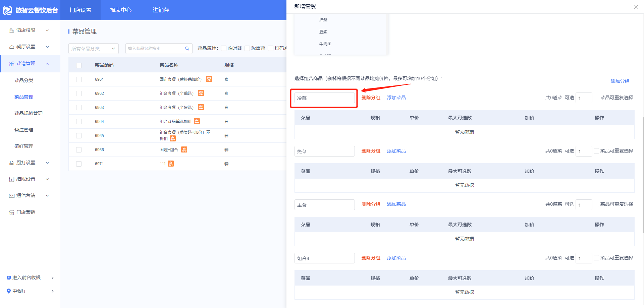Click the 热菜 group name field
The width and height of the screenshot is (644, 308).
324,151
